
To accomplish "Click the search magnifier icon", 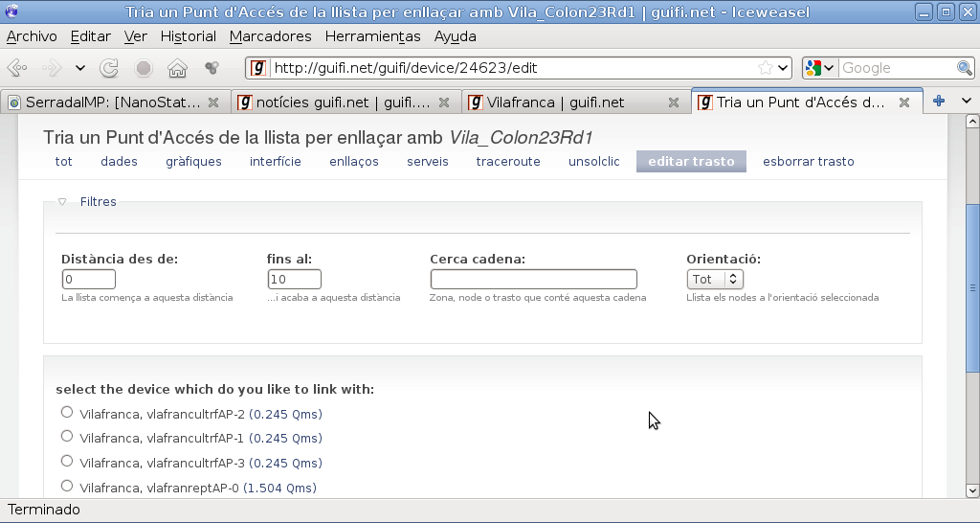I will 965,68.
